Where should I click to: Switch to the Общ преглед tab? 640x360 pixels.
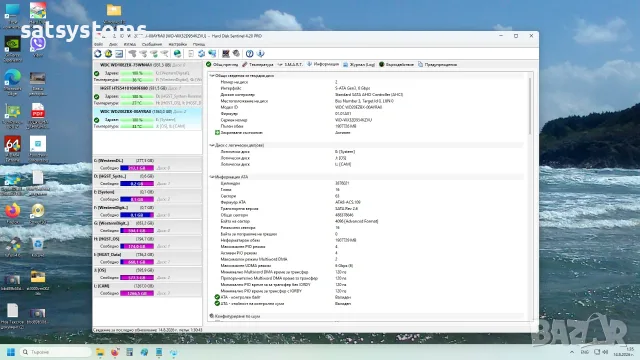[222, 64]
